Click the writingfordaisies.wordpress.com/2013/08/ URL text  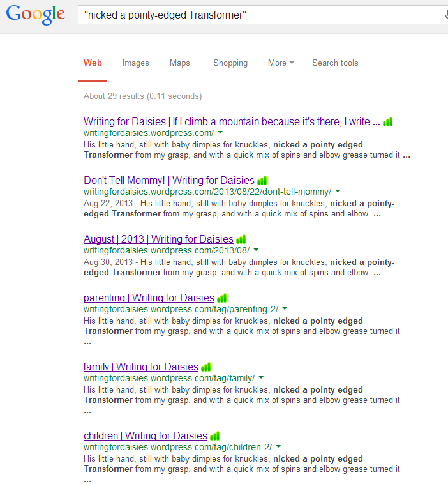click(167, 250)
